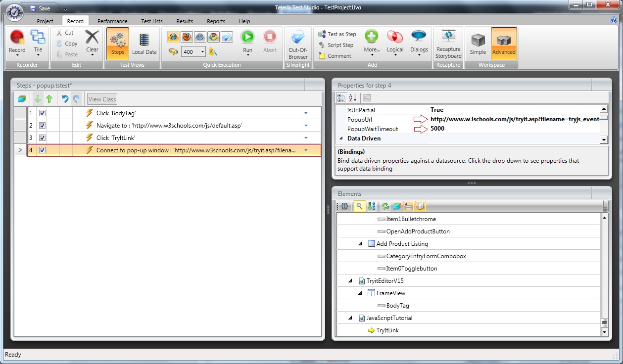Screen dimensions: 623x364
Task: Open the Performance tab
Action: [x=112, y=21]
